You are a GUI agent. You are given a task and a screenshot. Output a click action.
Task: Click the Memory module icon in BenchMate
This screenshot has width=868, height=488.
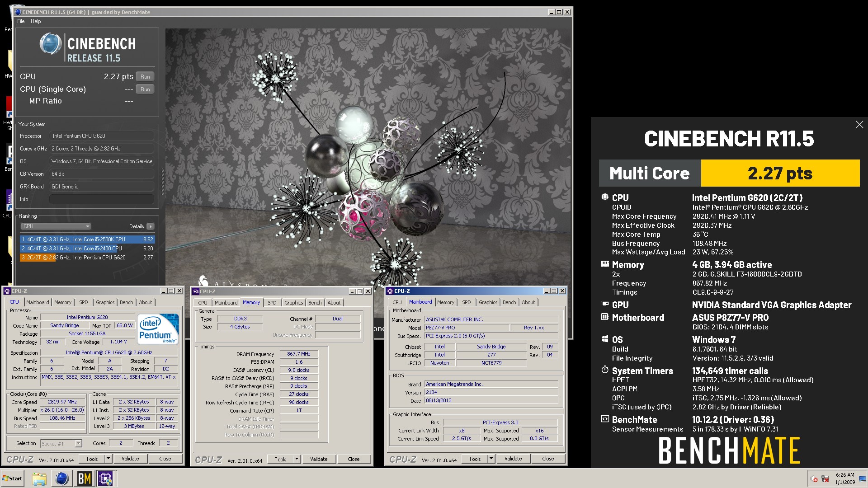(x=605, y=264)
